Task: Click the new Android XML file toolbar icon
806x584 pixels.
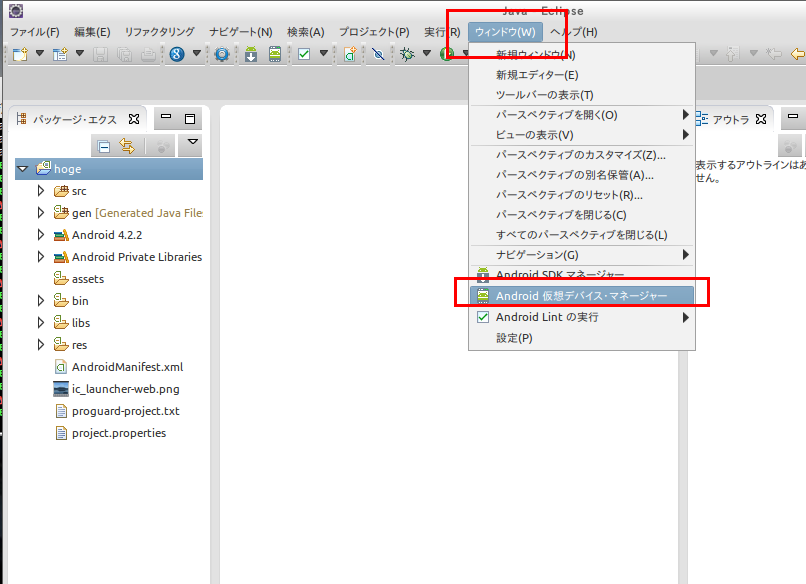Action: (x=350, y=53)
